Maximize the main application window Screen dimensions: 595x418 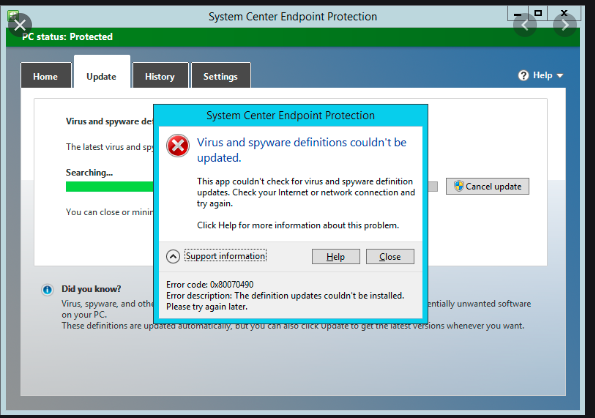[x=538, y=13]
